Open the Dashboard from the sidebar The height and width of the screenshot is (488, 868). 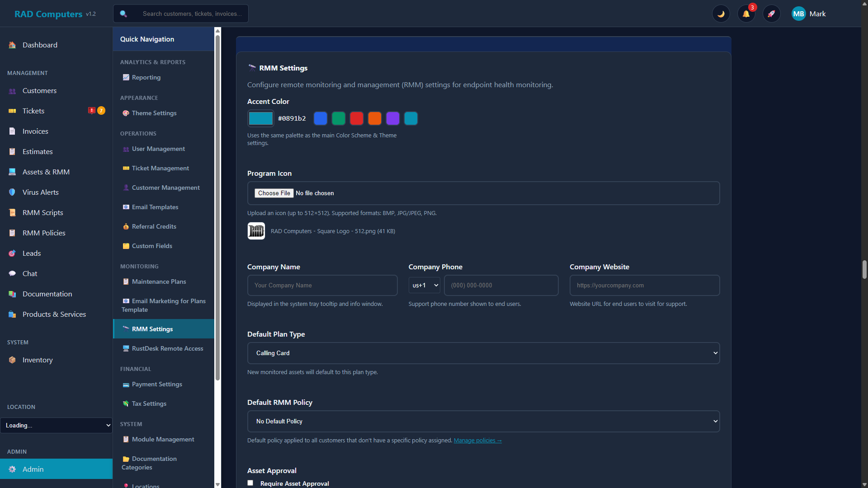40,45
